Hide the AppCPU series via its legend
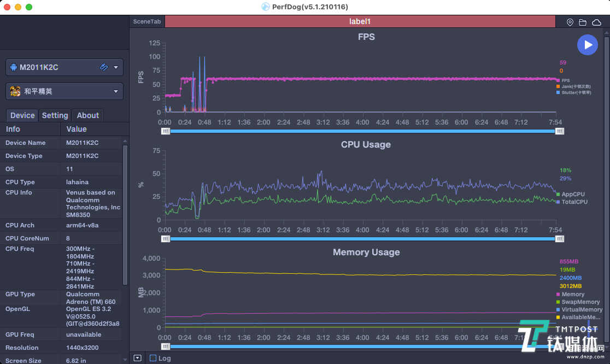This screenshot has height=364, width=610. [571, 194]
